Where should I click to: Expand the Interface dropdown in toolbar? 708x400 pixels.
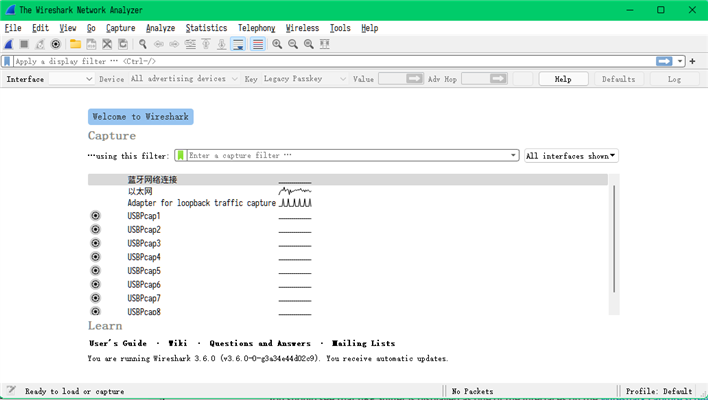[x=71, y=79]
